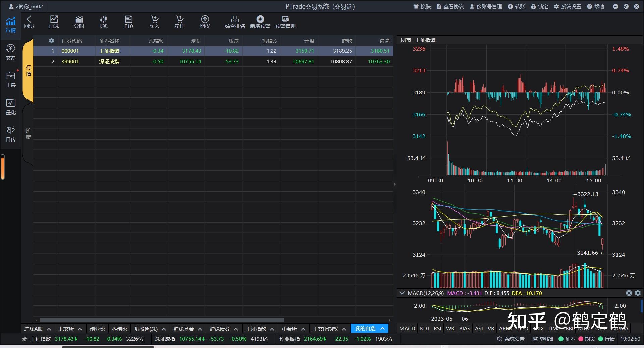Open table column settings gear
This screenshot has height=348, width=644.
pos(51,41)
